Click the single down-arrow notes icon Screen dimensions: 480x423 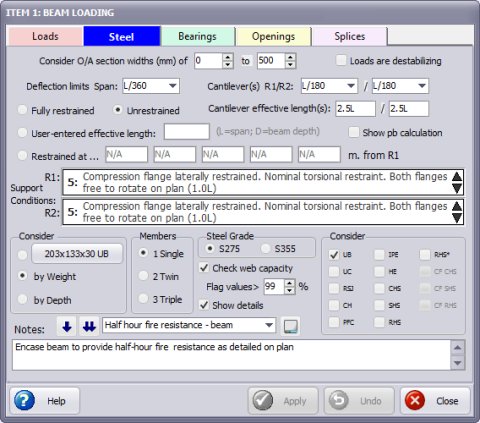pyautogui.click(x=67, y=326)
